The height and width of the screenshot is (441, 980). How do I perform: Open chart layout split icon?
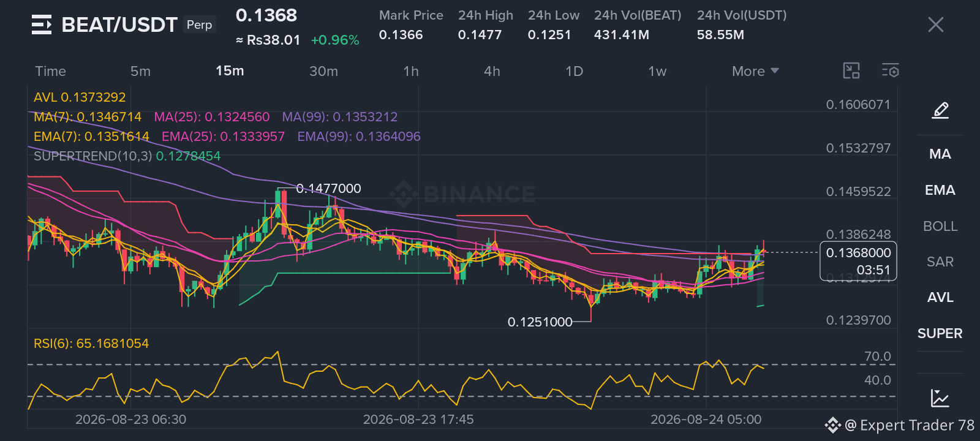(x=851, y=70)
